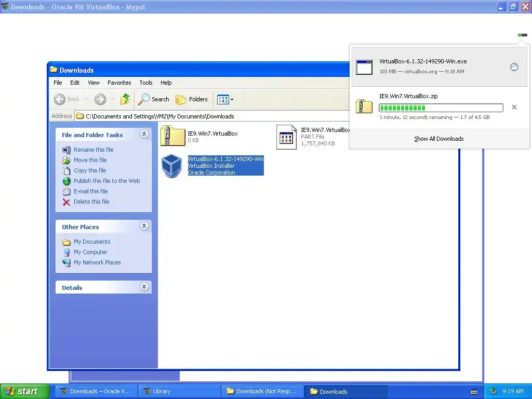Click the E-mail this file envelope icon

coord(66,191)
